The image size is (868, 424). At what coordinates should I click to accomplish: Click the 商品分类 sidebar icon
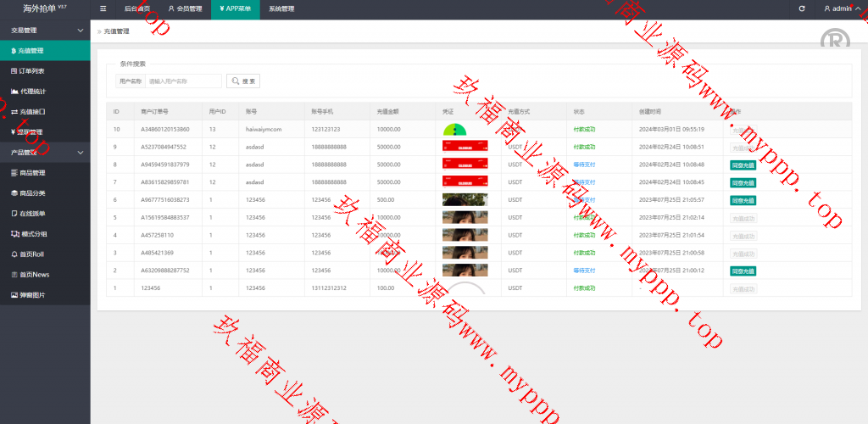(x=14, y=193)
